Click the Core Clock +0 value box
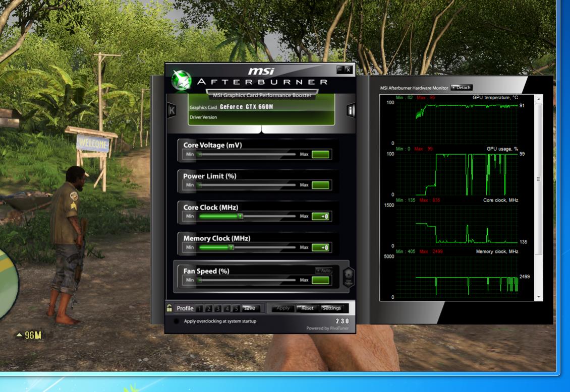570x392 pixels. pos(320,216)
